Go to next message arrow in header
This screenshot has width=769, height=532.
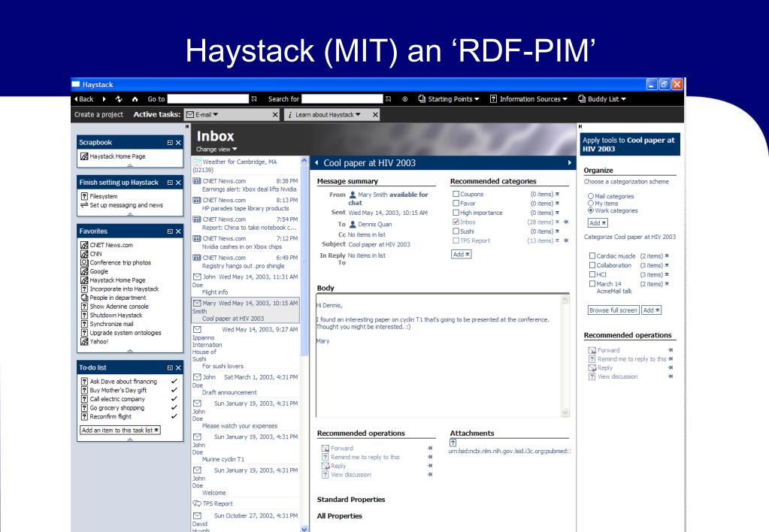pos(569,163)
